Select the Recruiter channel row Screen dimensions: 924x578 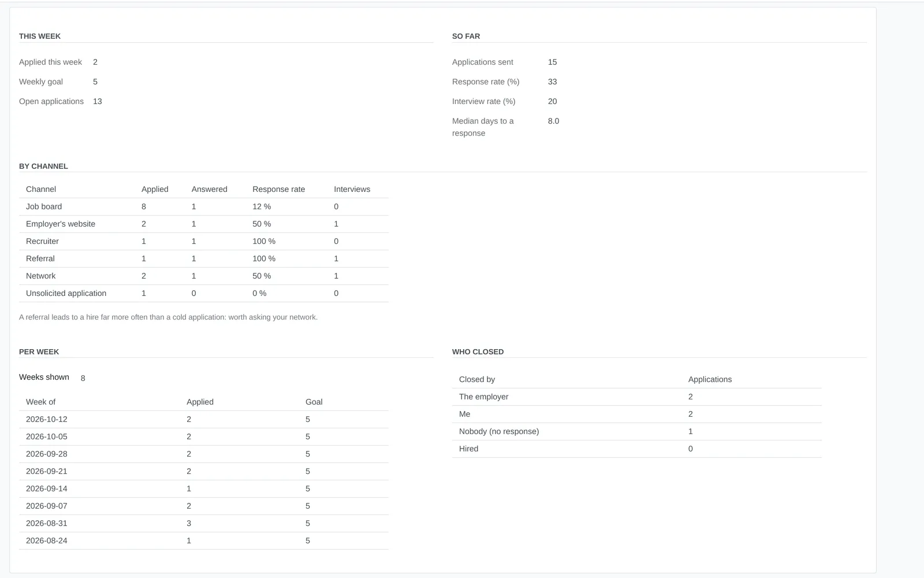(x=204, y=241)
